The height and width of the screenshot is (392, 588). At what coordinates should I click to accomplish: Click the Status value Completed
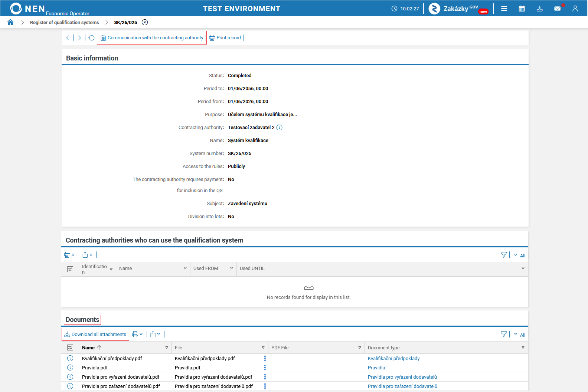pyautogui.click(x=239, y=76)
